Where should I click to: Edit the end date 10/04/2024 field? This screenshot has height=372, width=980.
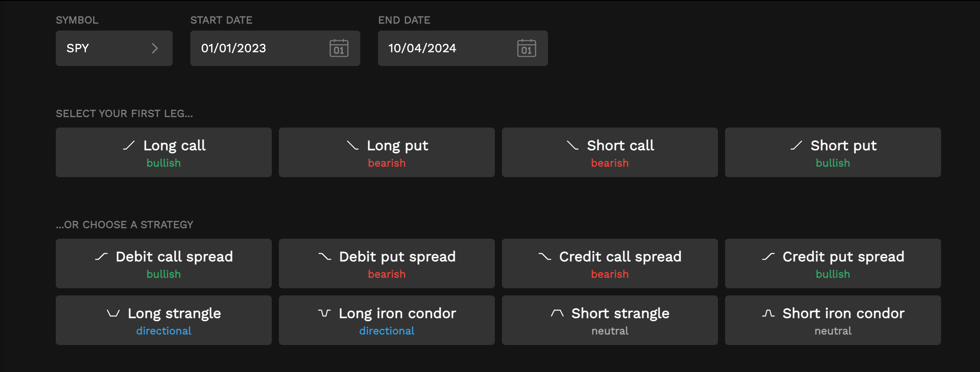tap(443, 48)
